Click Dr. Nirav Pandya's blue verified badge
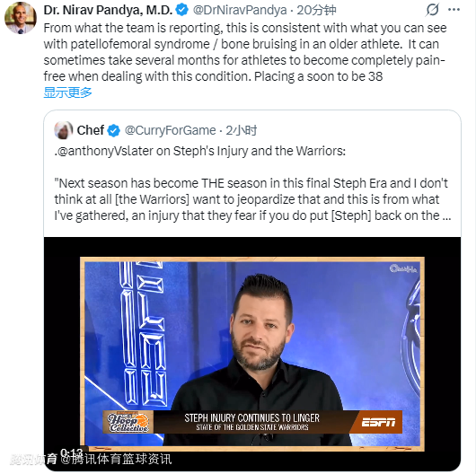476x474 pixels. coord(181,10)
